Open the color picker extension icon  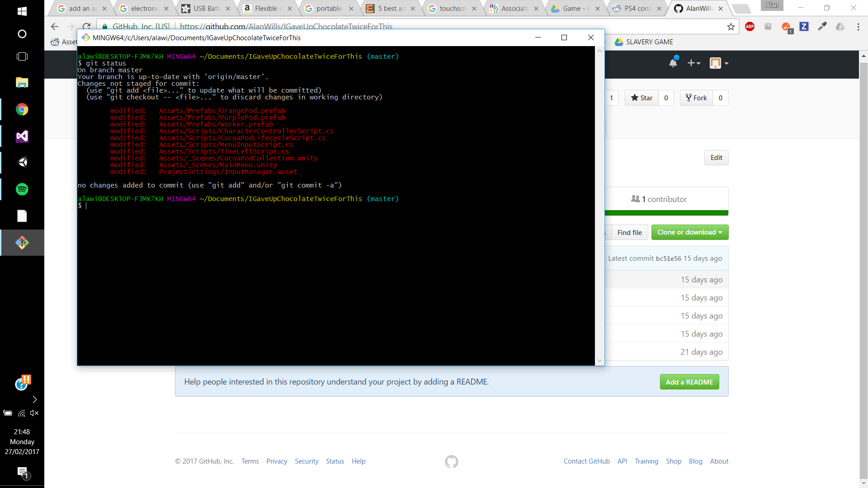(822, 27)
